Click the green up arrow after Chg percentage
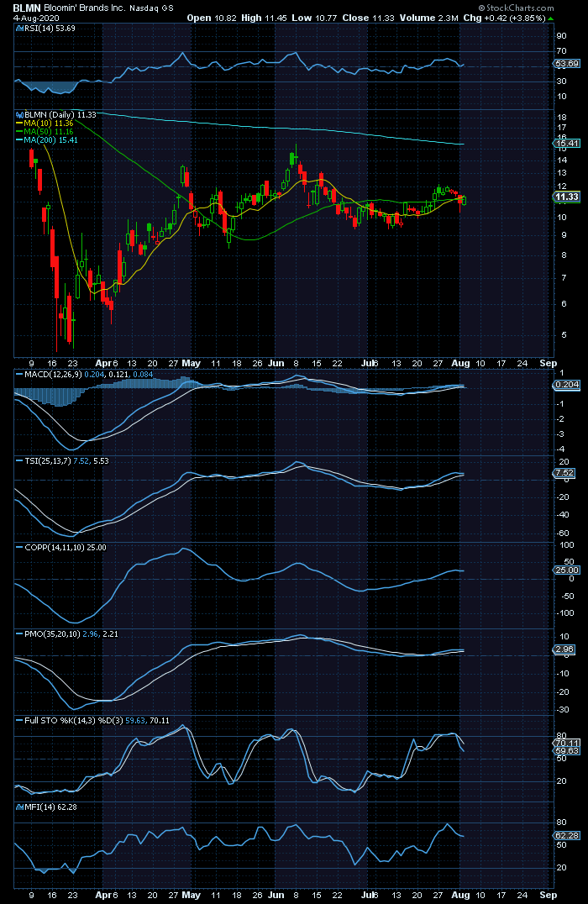 click(550, 18)
